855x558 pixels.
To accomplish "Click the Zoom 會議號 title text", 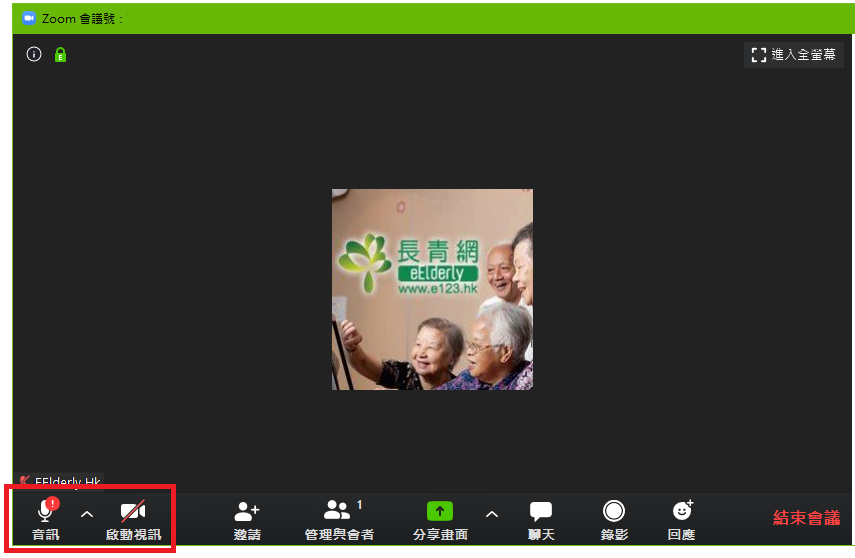I will tap(82, 18).
